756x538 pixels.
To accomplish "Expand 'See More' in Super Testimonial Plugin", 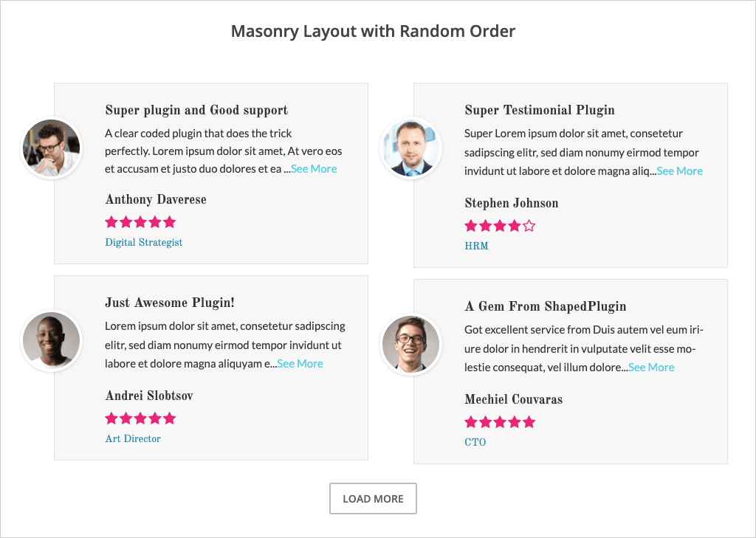I will (679, 171).
